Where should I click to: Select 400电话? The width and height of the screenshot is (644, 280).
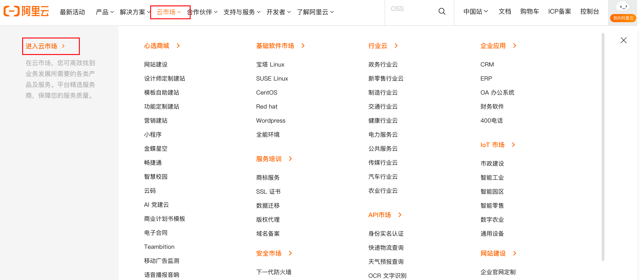click(x=492, y=121)
